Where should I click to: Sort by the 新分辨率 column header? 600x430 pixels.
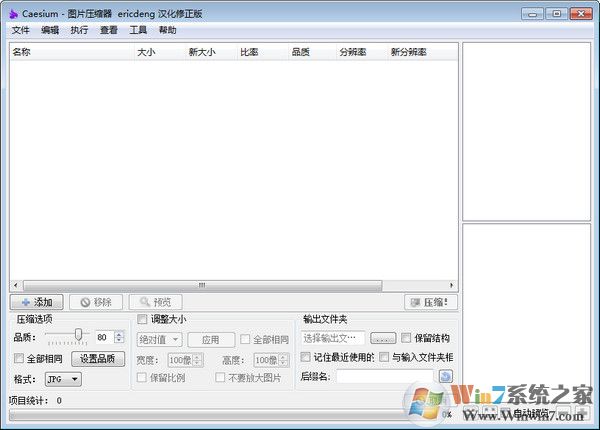point(422,52)
